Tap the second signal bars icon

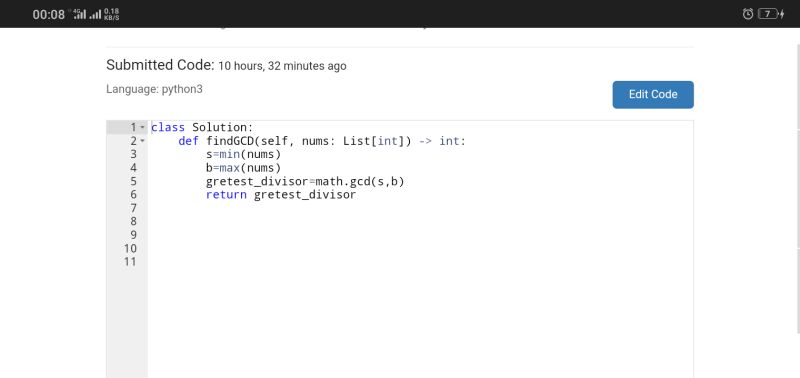pyautogui.click(x=95, y=15)
